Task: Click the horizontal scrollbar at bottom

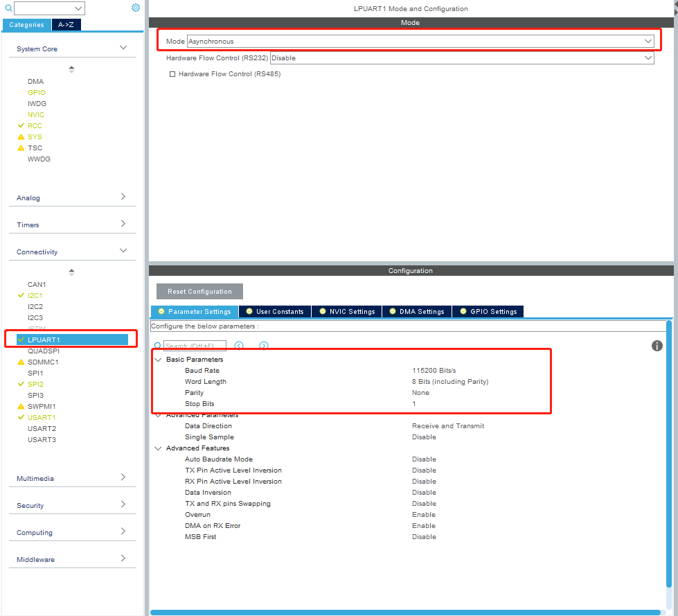Action: pos(405,612)
